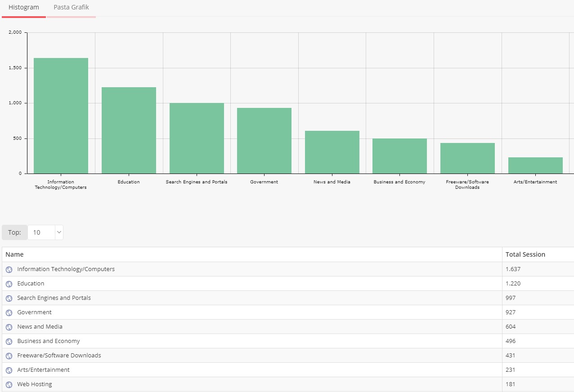Click the 1.637 total session value
Image resolution: width=574 pixels, height=392 pixels.
(x=513, y=269)
